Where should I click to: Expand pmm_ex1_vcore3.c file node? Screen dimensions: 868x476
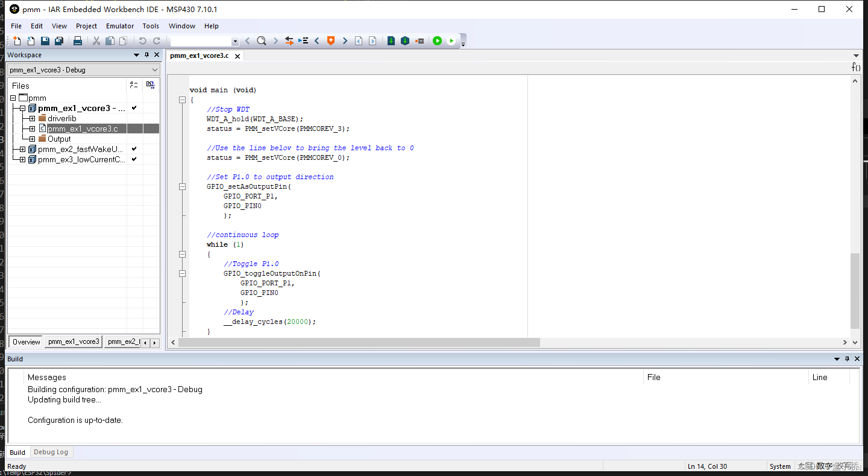(x=32, y=129)
